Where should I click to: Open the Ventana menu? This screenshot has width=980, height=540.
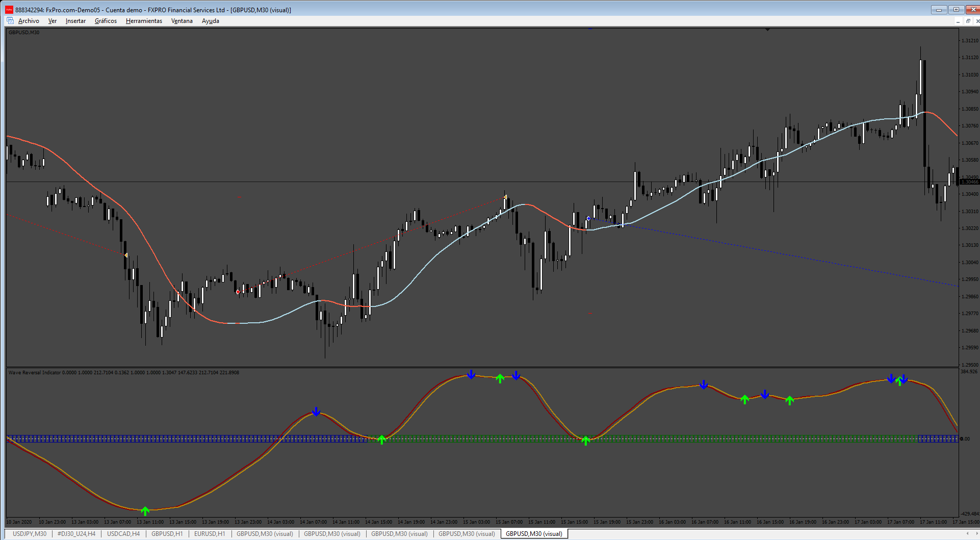182,21
